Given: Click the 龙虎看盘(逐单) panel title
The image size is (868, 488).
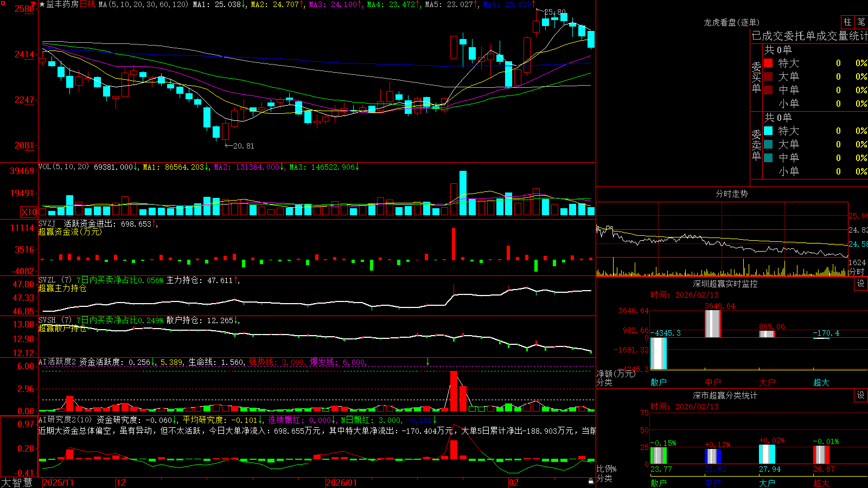Looking at the screenshot, I should [731, 22].
